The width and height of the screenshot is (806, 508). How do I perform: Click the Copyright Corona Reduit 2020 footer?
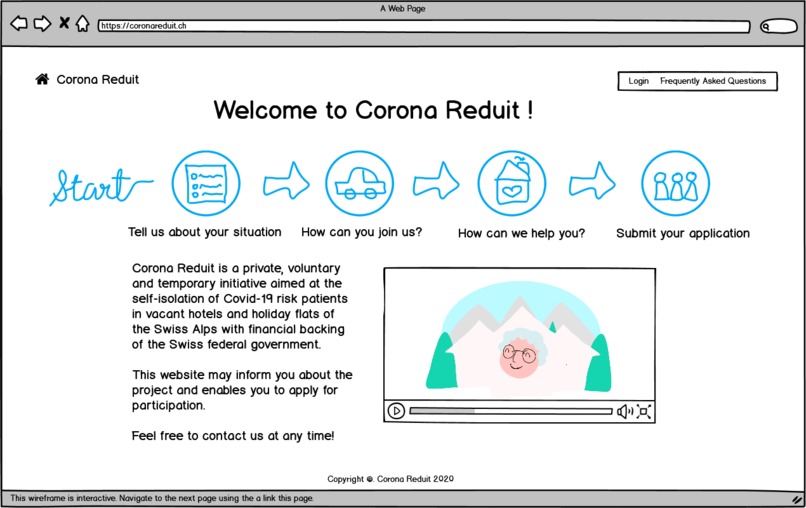point(391,479)
